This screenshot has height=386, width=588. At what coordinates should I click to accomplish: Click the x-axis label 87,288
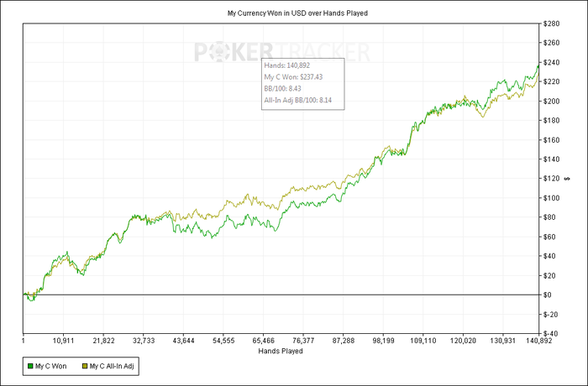(x=343, y=341)
